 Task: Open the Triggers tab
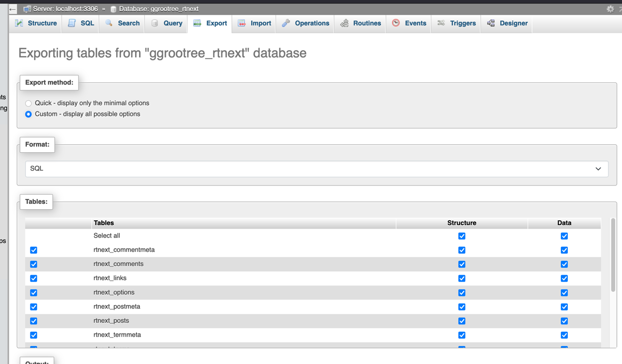(457, 23)
